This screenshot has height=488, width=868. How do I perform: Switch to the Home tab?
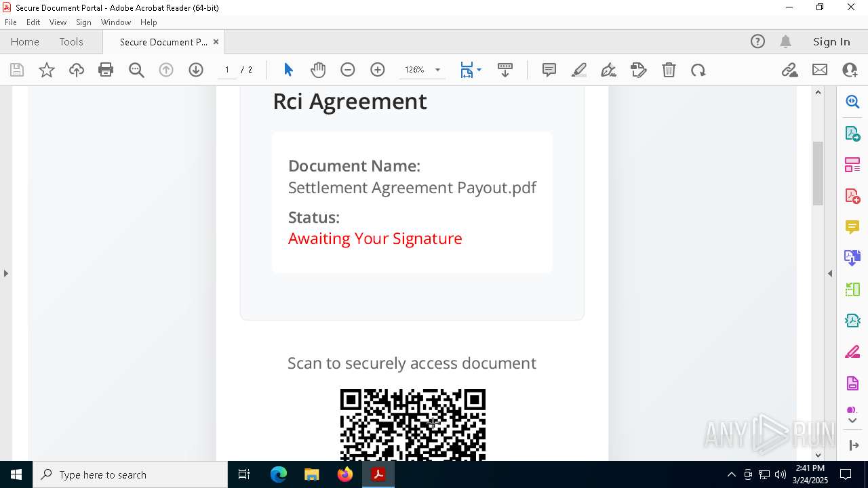pyautogui.click(x=25, y=41)
